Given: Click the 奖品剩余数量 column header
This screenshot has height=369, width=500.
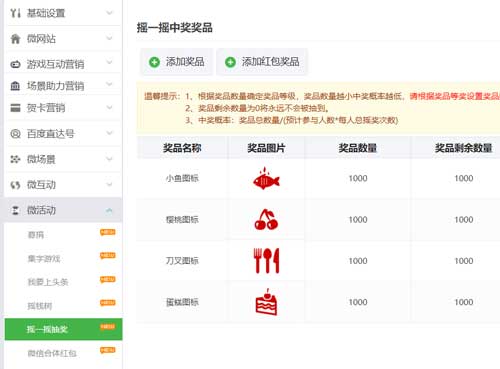Looking at the screenshot, I should [464, 148].
